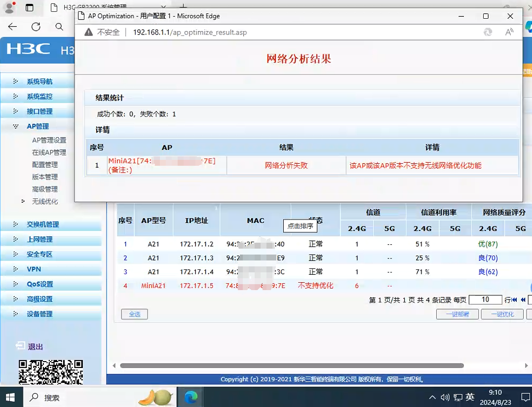Screen dimensions: 532x407
Task: Click the tab actions menu icon
Action: click(30, 7)
